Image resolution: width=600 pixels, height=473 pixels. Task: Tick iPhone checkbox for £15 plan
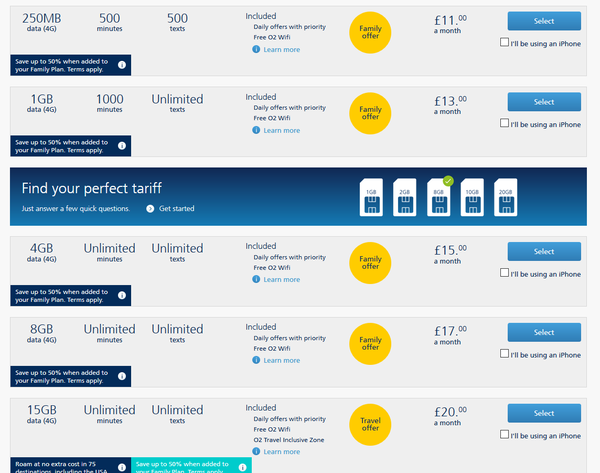[x=504, y=272]
